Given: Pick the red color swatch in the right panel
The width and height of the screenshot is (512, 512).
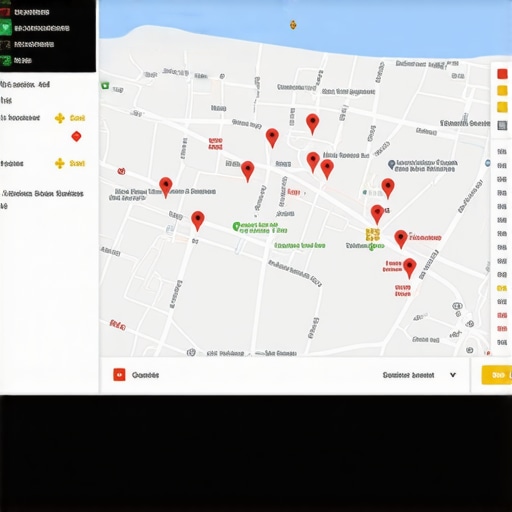Looking at the screenshot, I should click(502, 74).
